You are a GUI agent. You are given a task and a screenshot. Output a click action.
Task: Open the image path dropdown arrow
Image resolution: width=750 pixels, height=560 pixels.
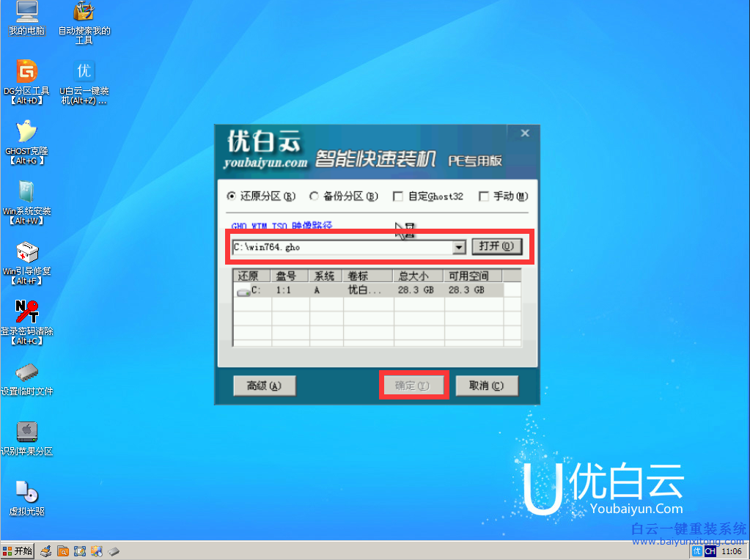pyautogui.click(x=457, y=247)
